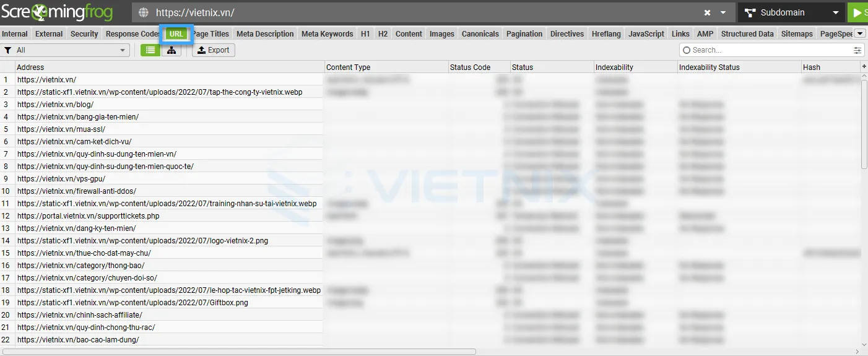
Task: Open the All filter dropdown
Action: pyautogui.click(x=65, y=50)
